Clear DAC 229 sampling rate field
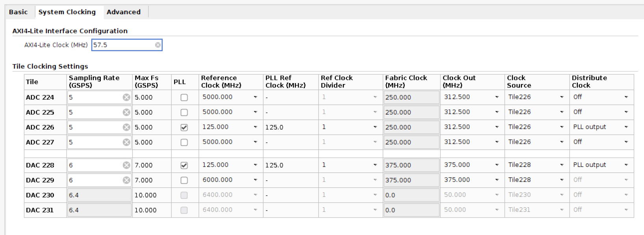644x235 pixels. tap(126, 180)
